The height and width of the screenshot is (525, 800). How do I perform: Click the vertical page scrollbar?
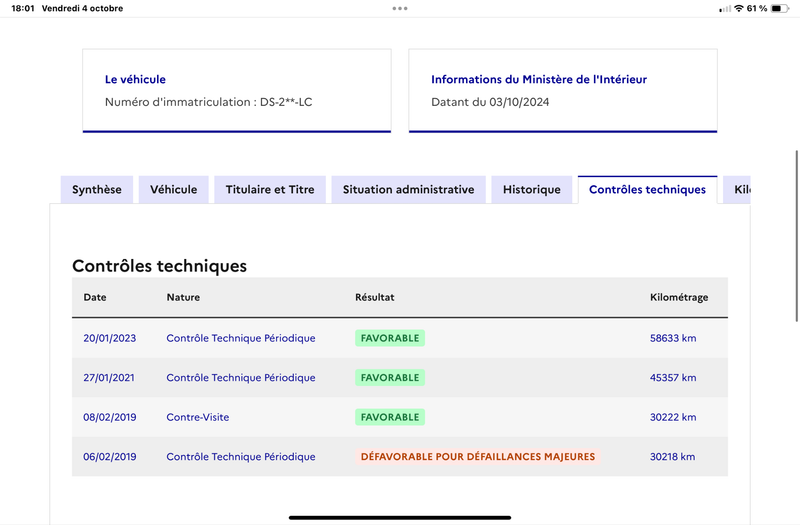pos(797,236)
